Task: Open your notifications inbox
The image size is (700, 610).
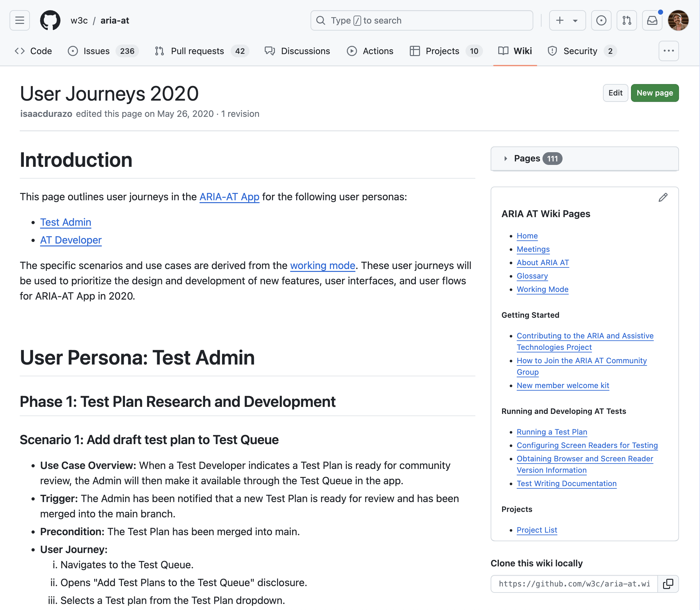Action: click(652, 20)
